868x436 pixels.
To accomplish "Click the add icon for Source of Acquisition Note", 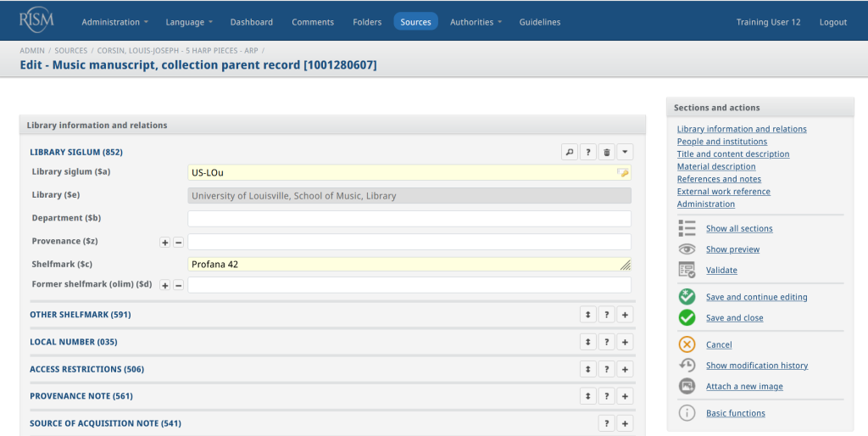I will 625,424.
